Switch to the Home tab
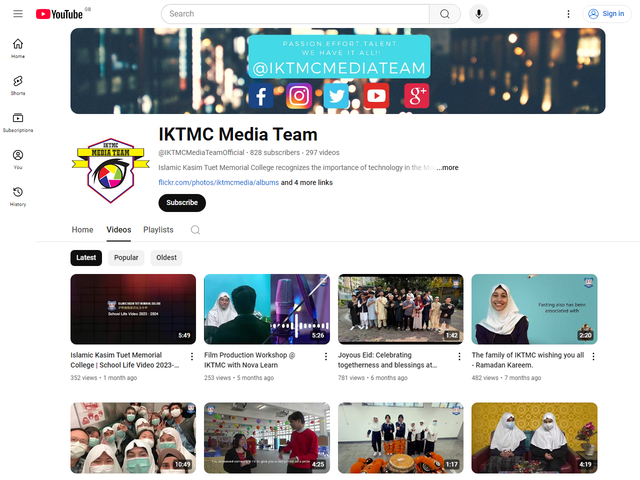Screen dimensions: 640x480 click(x=82, y=230)
